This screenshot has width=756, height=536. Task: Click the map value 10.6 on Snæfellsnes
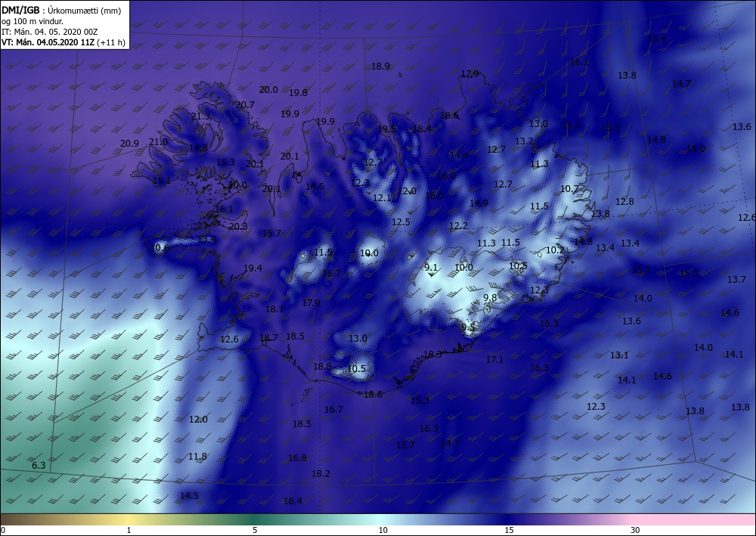click(160, 248)
